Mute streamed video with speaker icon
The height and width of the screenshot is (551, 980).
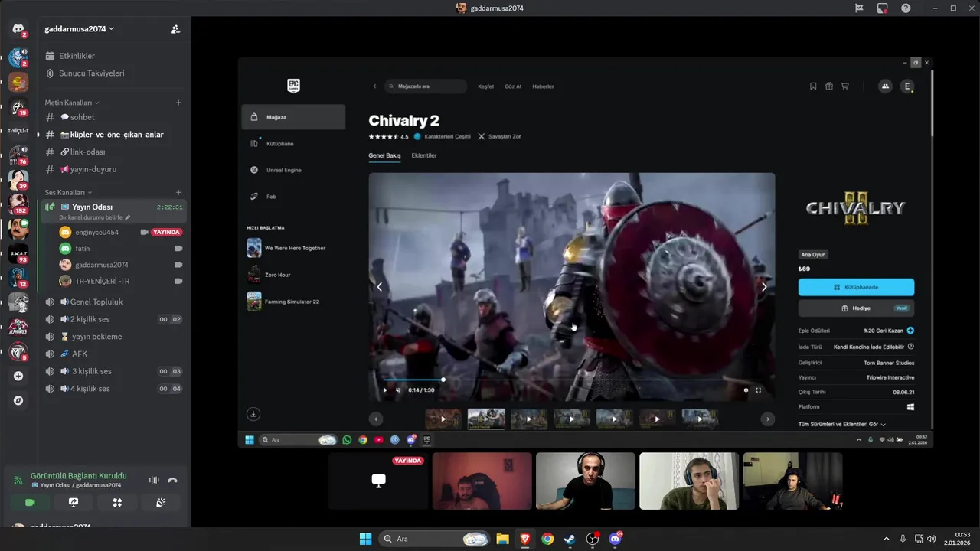[398, 390]
